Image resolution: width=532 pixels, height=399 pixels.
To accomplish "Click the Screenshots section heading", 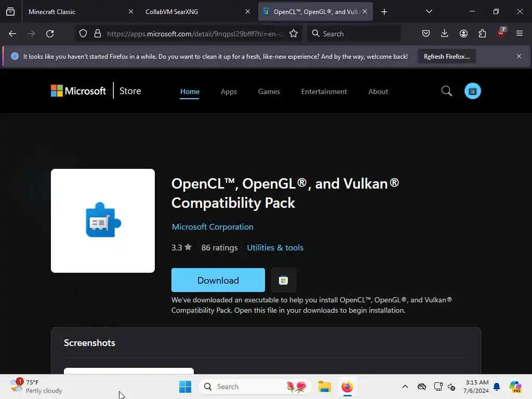I will (x=89, y=343).
